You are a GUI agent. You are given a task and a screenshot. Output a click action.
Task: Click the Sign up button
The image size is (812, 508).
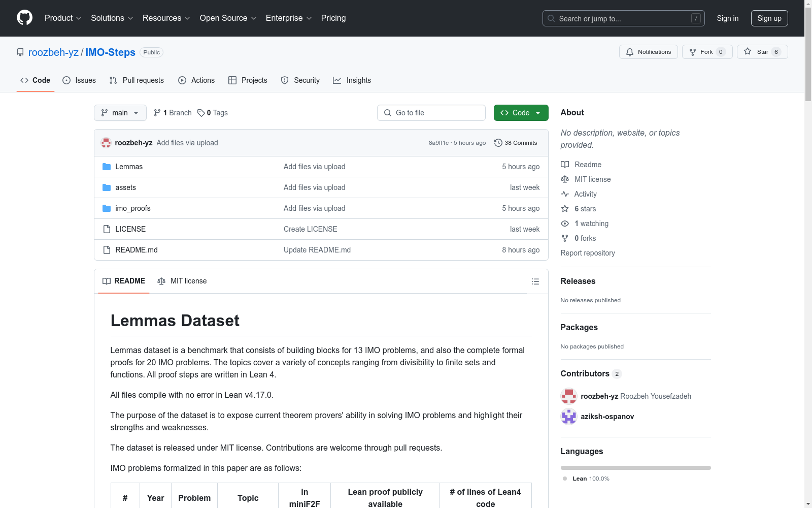pyautogui.click(x=769, y=18)
